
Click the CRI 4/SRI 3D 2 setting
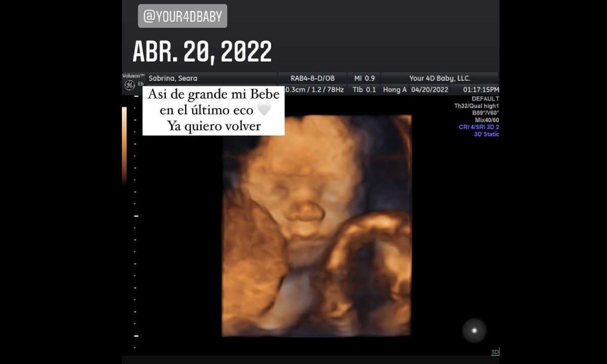point(479,127)
